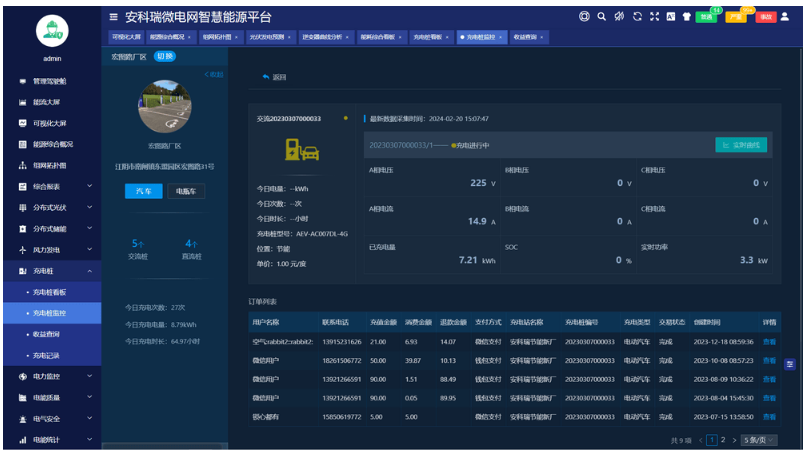
Task: Switch to the 收益查询 tab
Action: 526,36
